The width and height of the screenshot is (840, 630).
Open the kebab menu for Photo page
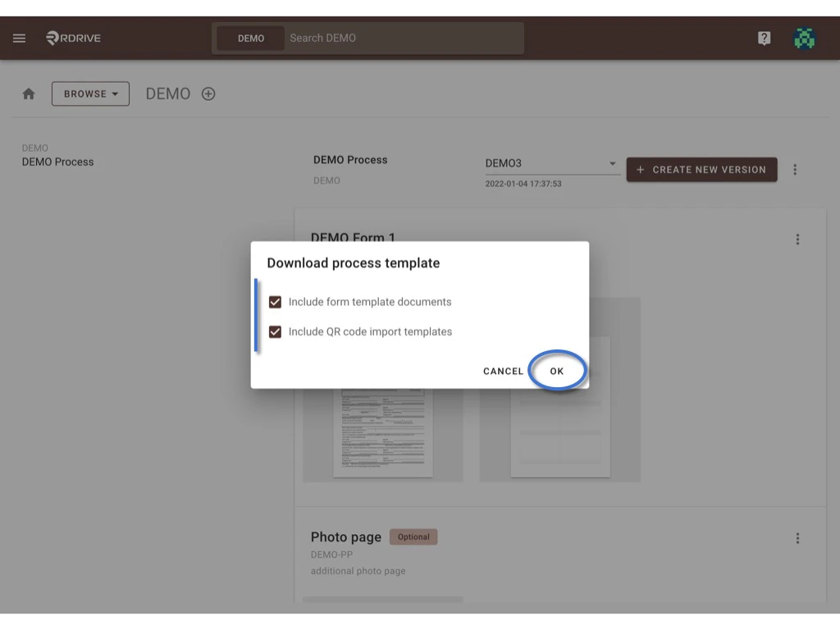[797, 537]
